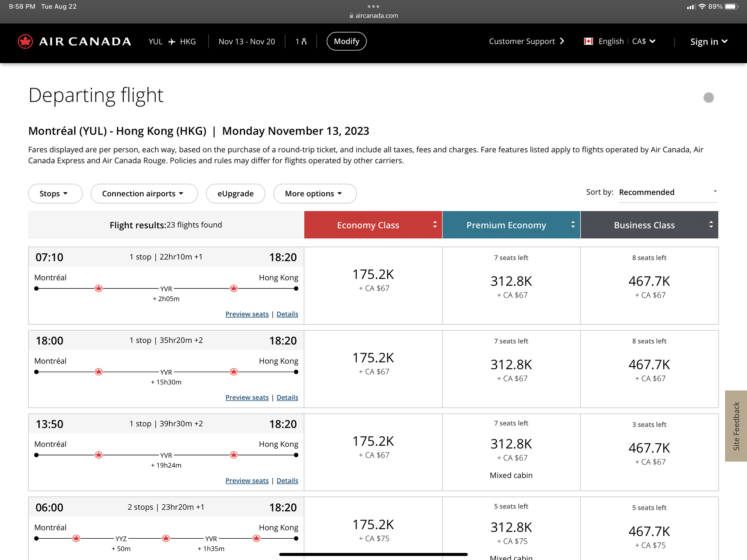The width and height of the screenshot is (747, 560).
Task: Click the sort arrows on Premium Economy header
Action: coord(573,225)
